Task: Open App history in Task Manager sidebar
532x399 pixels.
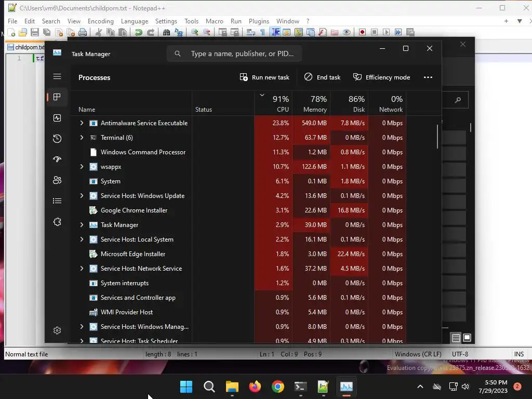Action: [x=57, y=138]
